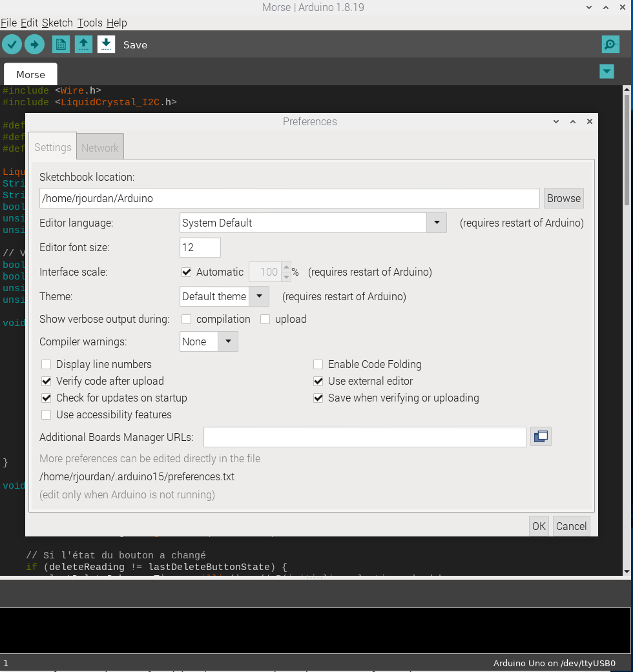Open the Tools menu

coord(90,23)
